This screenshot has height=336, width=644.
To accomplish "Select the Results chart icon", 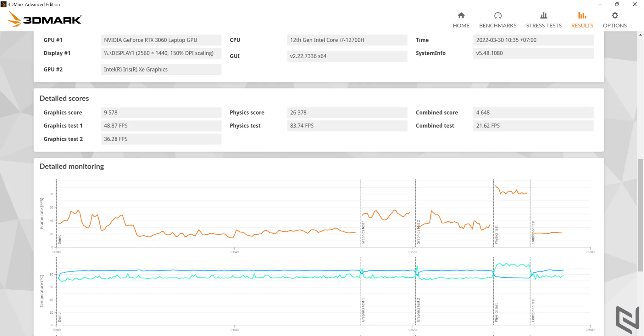I will (x=582, y=15).
